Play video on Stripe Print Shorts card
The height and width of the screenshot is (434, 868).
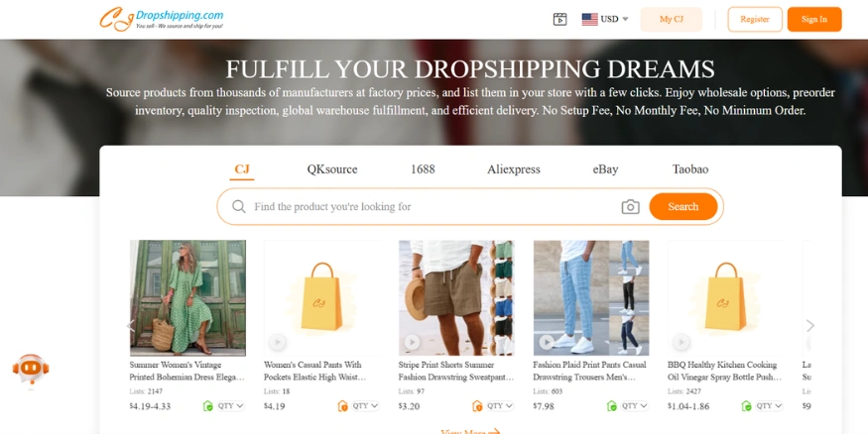click(x=412, y=342)
